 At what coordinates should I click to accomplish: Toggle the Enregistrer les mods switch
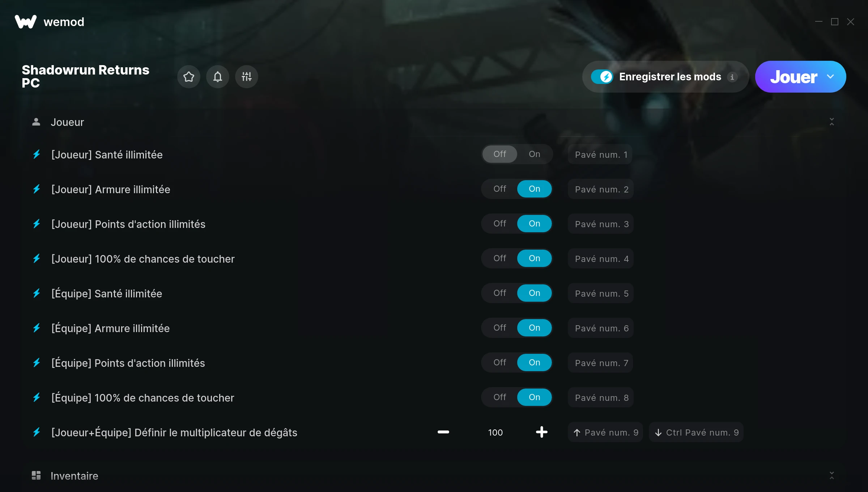602,77
